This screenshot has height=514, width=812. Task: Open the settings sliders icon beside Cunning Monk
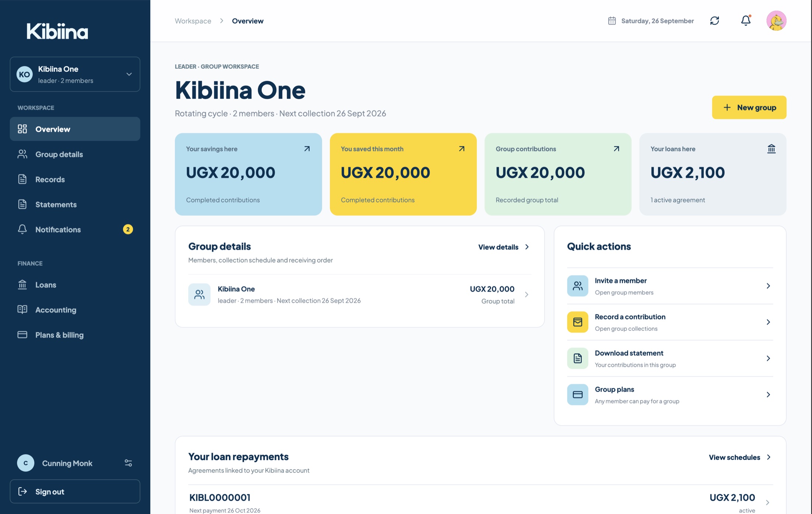[x=128, y=463]
